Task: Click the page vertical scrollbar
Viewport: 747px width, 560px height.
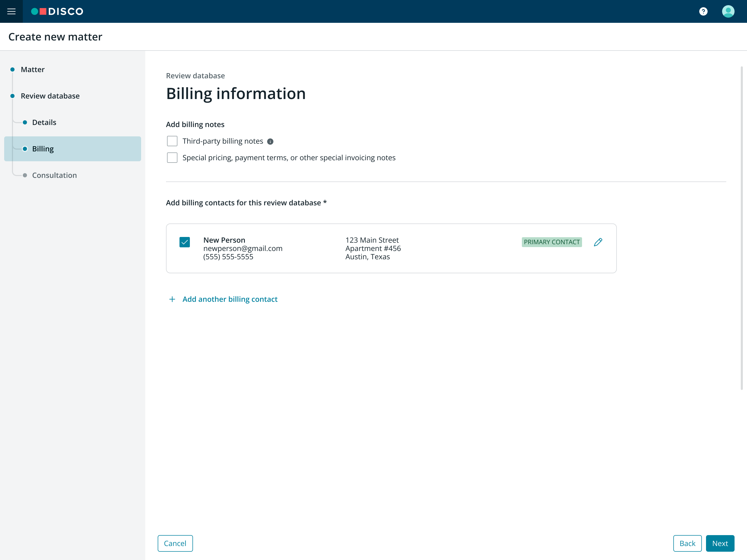Action: click(742, 228)
